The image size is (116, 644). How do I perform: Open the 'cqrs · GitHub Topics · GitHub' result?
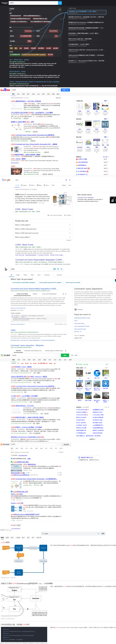19,60
